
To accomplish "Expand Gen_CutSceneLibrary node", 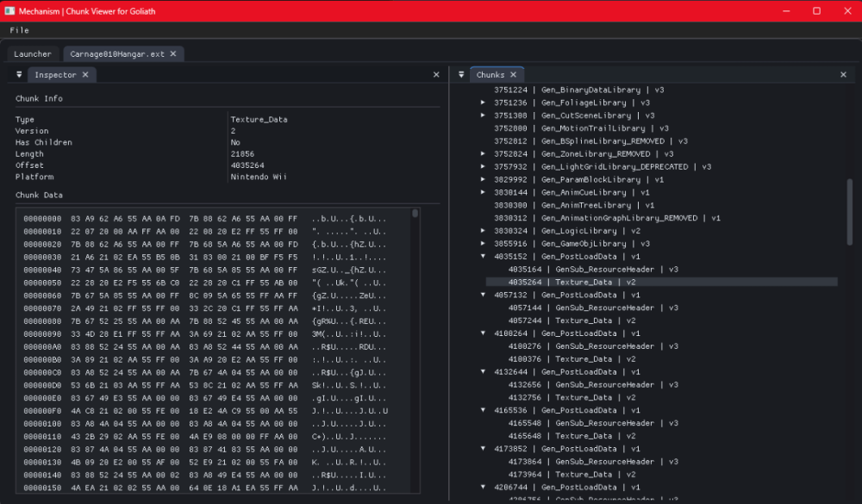I will coord(484,115).
